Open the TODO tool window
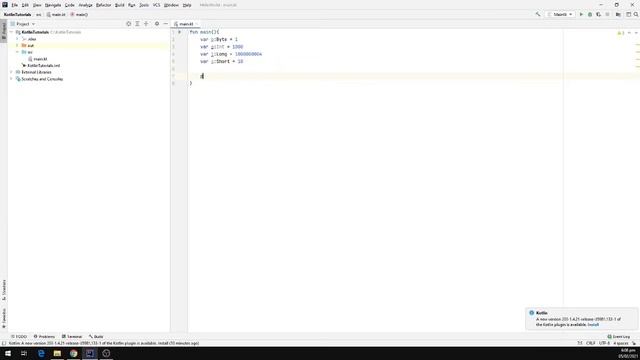This screenshot has width=640, height=360. [19, 336]
